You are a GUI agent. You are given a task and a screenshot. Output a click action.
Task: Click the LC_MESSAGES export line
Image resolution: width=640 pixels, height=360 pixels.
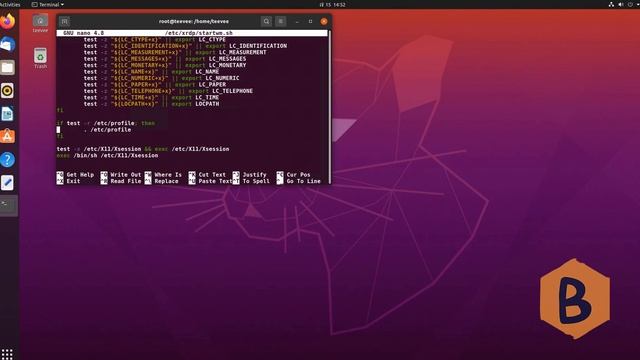(164, 59)
